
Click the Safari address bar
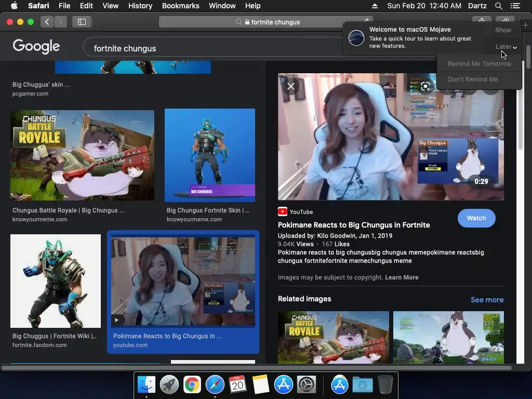pyautogui.click(x=265, y=22)
